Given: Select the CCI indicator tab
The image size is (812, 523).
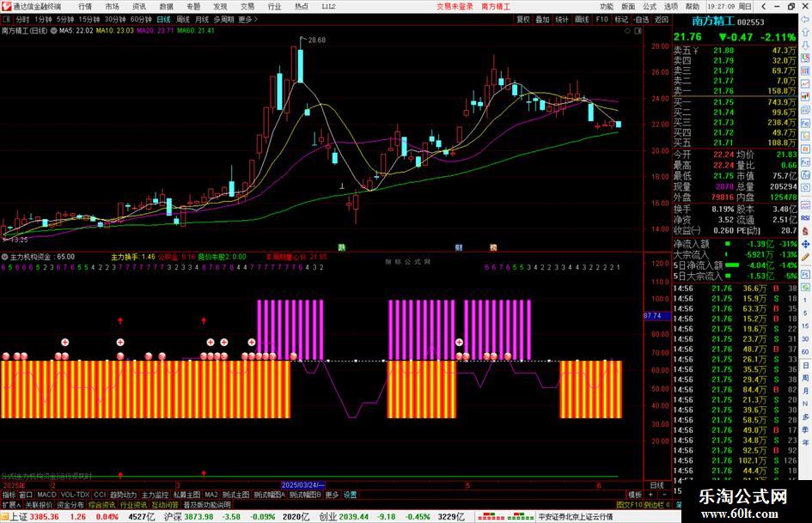Looking at the screenshot, I should point(100,495).
